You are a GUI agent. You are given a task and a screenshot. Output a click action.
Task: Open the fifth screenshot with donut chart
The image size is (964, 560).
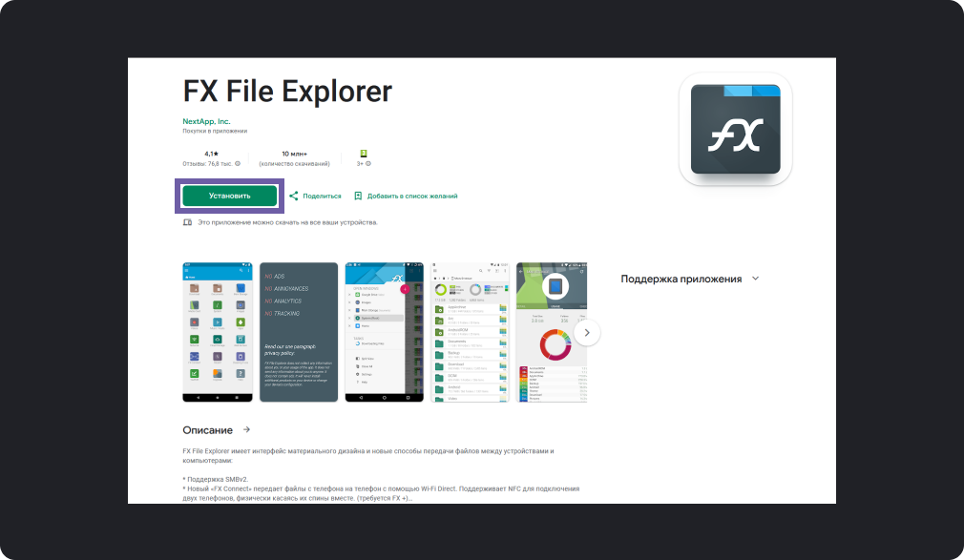552,333
